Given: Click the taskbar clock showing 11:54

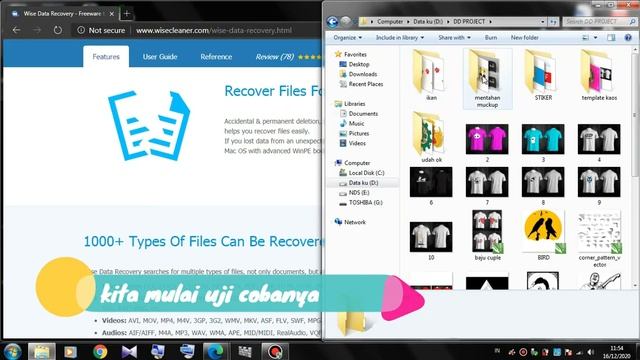Looking at the screenshot, I should pos(617,352).
